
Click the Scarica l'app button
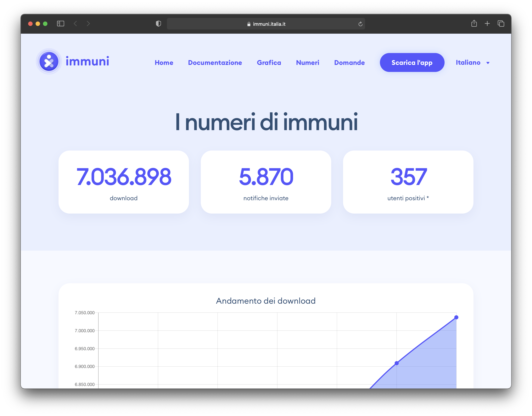[412, 62]
